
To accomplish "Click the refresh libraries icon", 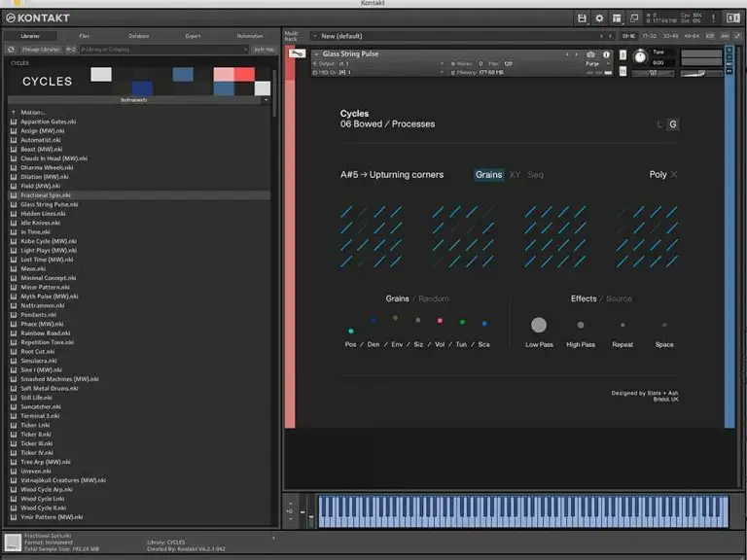I will click(x=12, y=50).
